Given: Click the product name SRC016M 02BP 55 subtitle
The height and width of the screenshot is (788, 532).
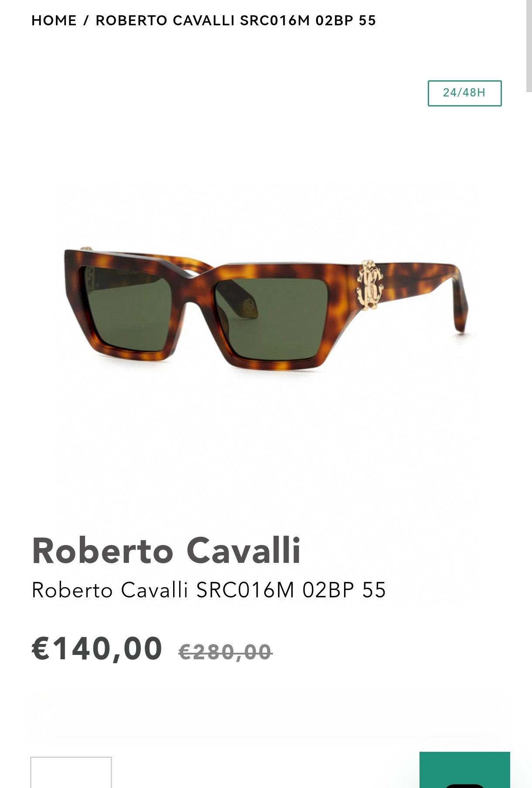Looking at the screenshot, I should (209, 590).
